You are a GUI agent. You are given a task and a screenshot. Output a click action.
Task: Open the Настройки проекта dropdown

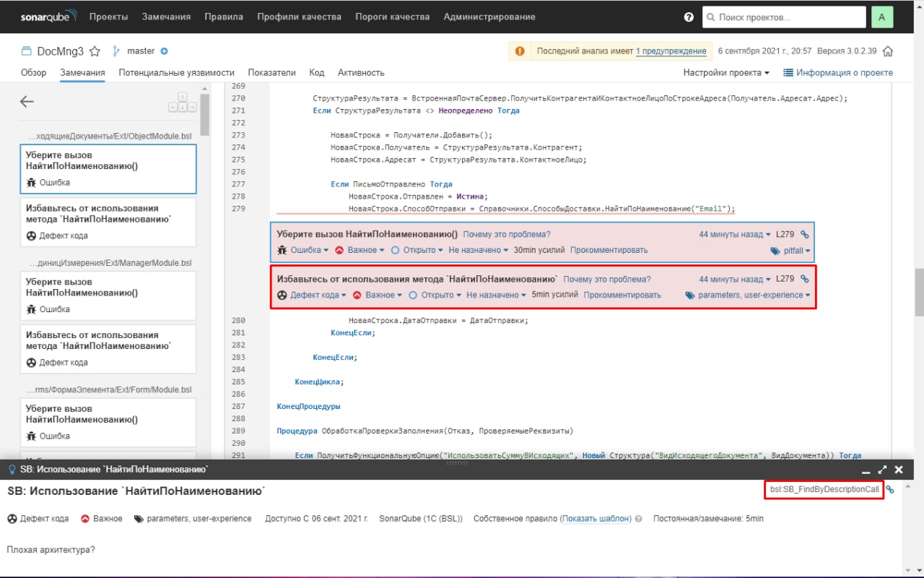pos(726,72)
